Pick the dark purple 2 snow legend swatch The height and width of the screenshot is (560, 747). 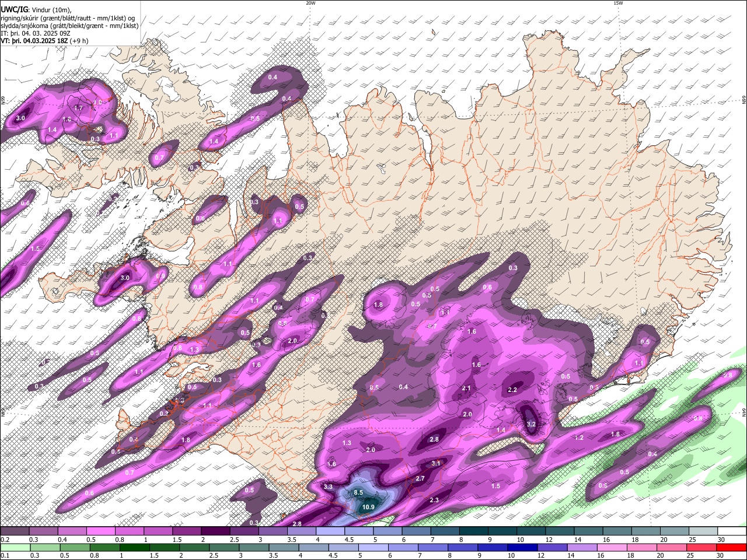pos(215,531)
